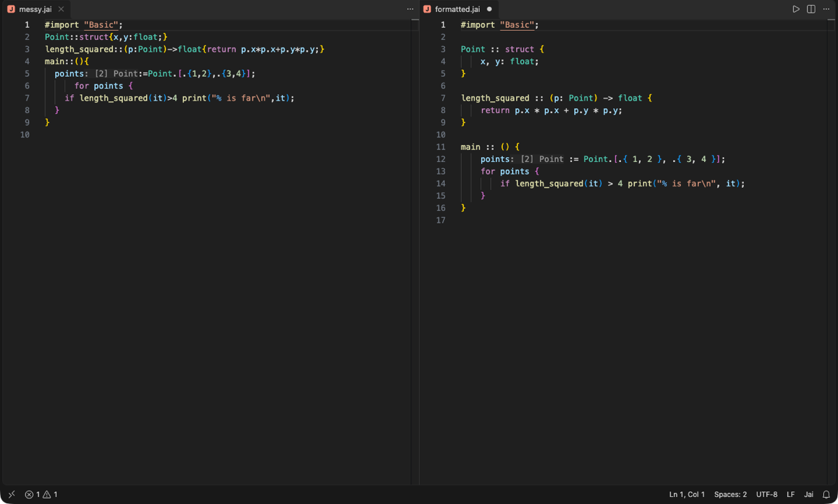Change indentation via Spaces: 2
This screenshot has width=838, height=504.
(x=730, y=494)
